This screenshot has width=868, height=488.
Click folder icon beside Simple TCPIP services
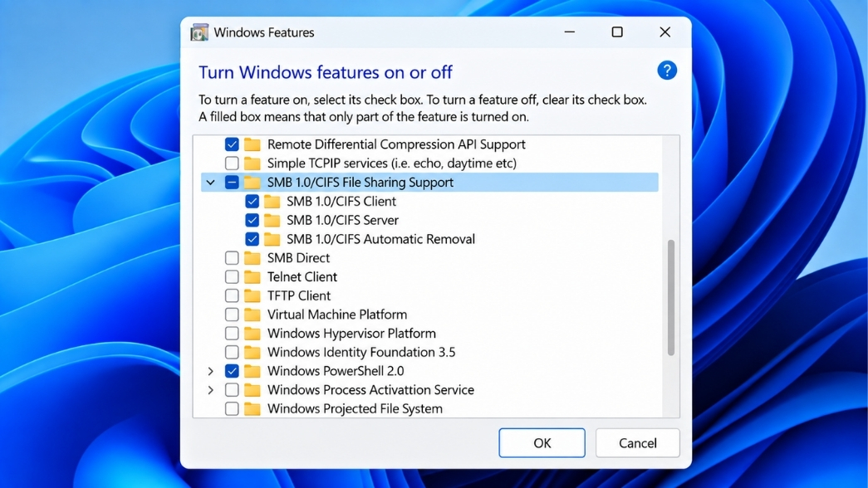[x=253, y=163]
